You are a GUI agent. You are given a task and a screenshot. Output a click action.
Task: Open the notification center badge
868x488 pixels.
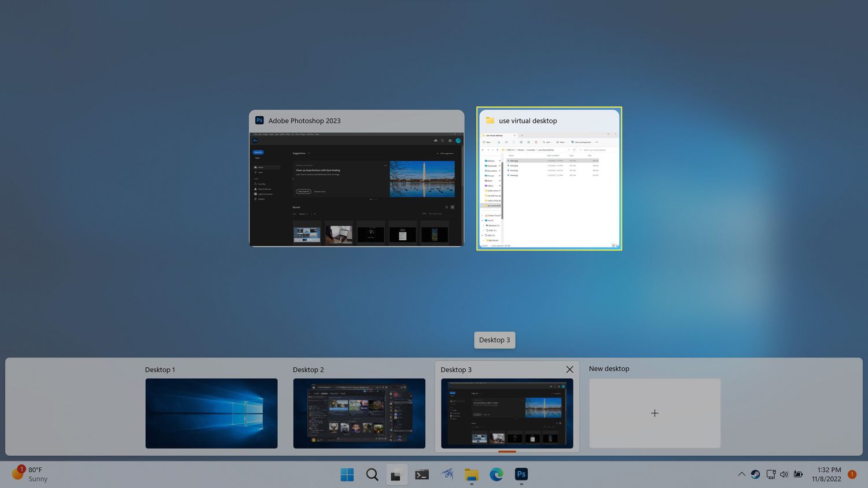point(852,474)
